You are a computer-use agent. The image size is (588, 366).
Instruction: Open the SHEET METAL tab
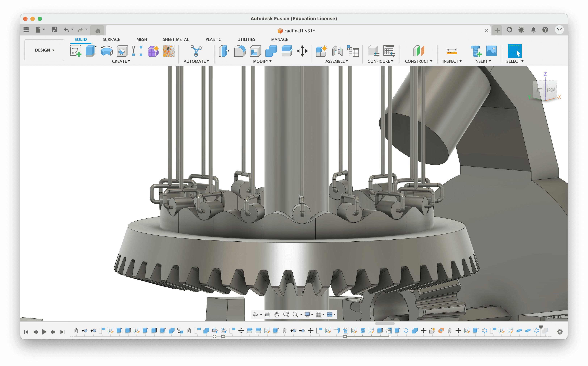(176, 39)
